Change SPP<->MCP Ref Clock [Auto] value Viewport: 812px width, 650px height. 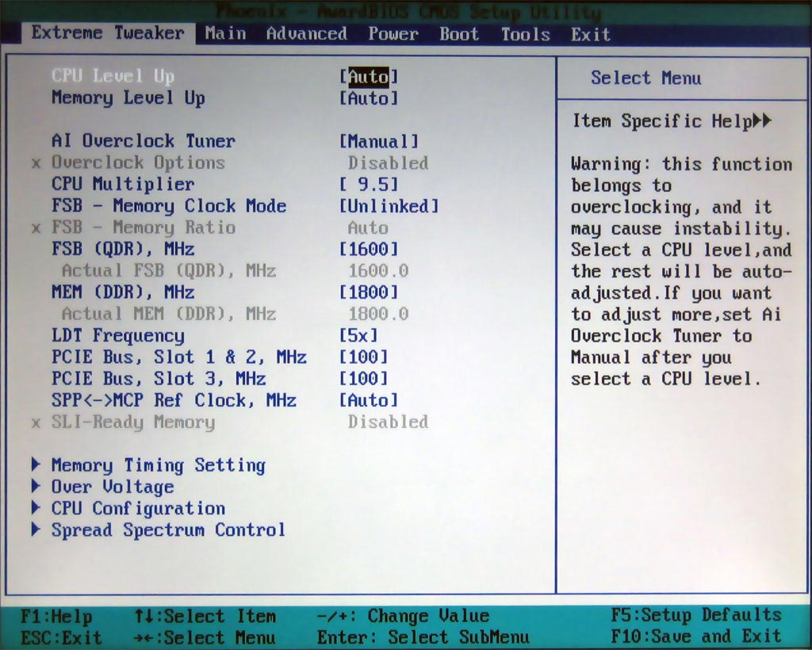click(x=369, y=400)
